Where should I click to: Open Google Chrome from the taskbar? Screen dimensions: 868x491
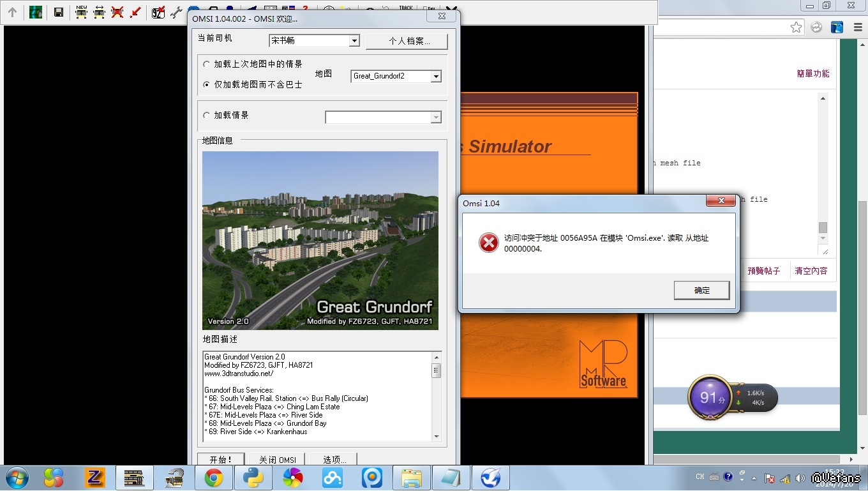(213, 478)
